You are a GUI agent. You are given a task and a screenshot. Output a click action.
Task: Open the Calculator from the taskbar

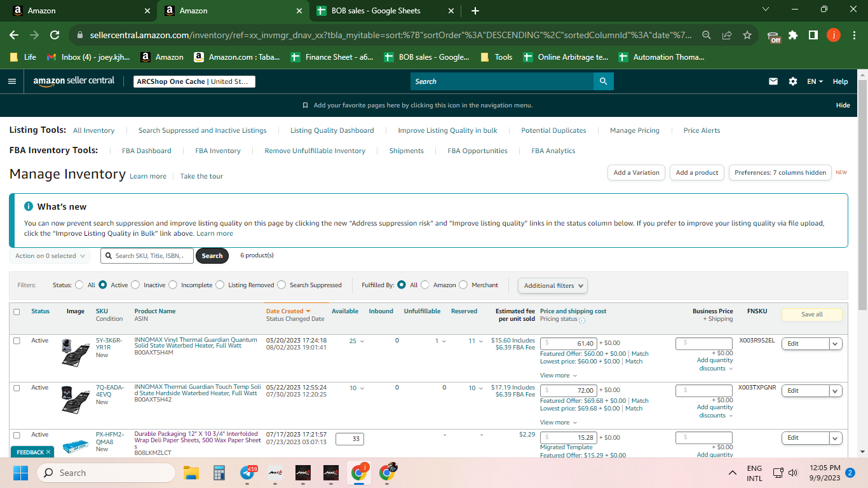pyautogui.click(x=219, y=473)
